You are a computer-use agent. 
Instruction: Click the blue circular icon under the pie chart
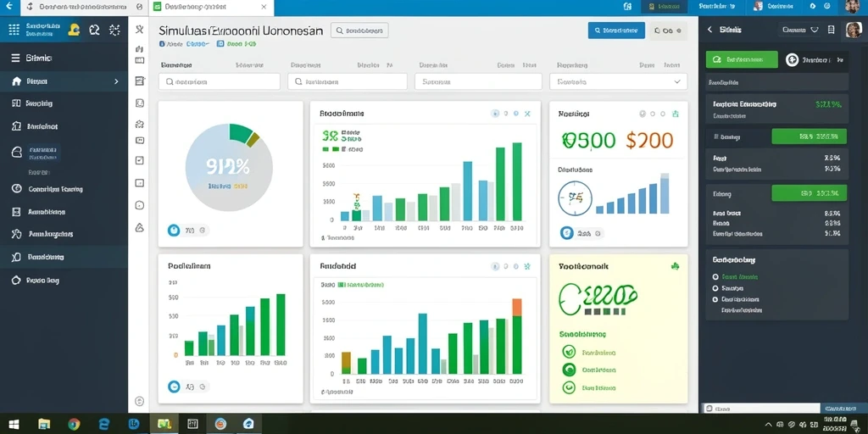click(174, 230)
